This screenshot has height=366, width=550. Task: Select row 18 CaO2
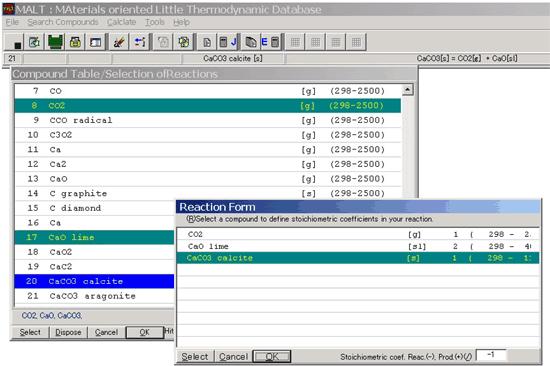pos(95,252)
